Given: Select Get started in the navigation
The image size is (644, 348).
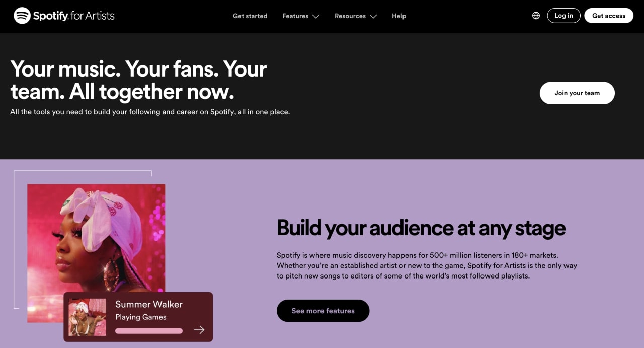Looking at the screenshot, I should coord(250,16).
